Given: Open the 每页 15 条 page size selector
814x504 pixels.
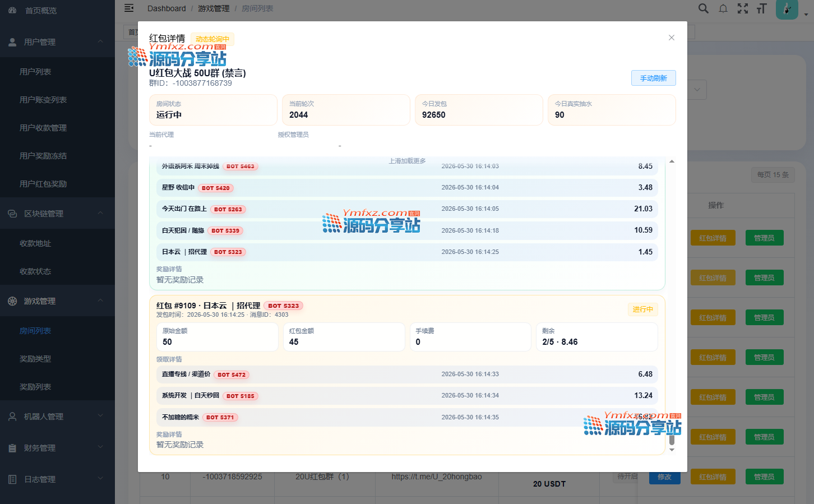Looking at the screenshot, I should (x=773, y=175).
